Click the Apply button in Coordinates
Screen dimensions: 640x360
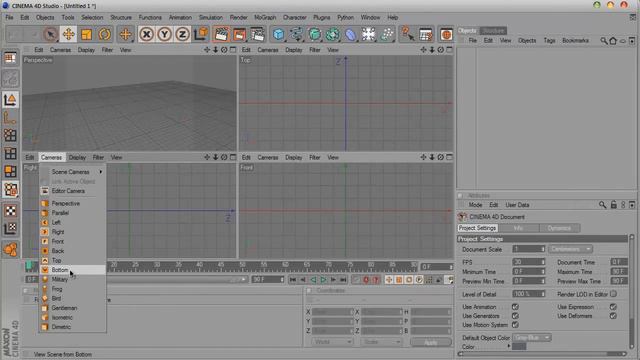point(431,342)
